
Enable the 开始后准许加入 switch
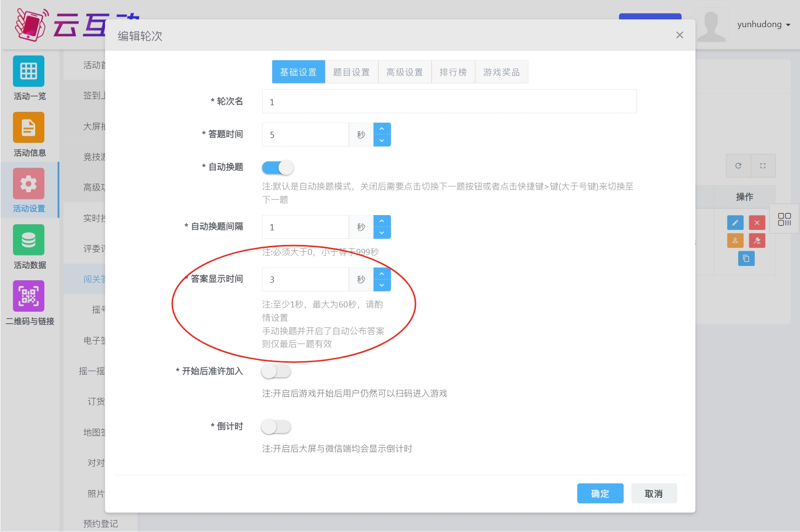(276, 371)
